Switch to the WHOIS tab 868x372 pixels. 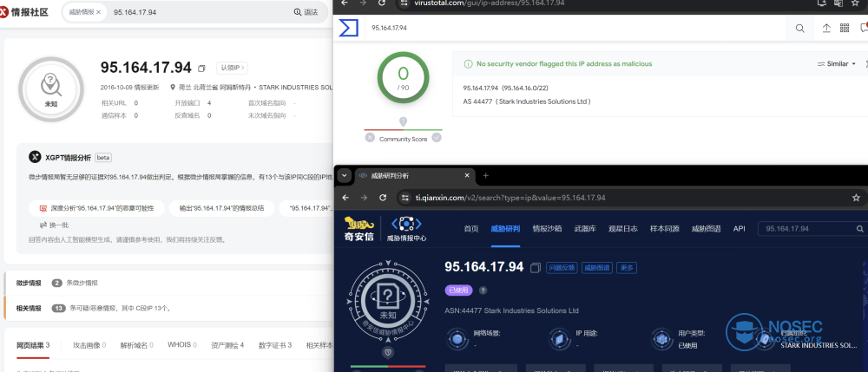(x=182, y=345)
